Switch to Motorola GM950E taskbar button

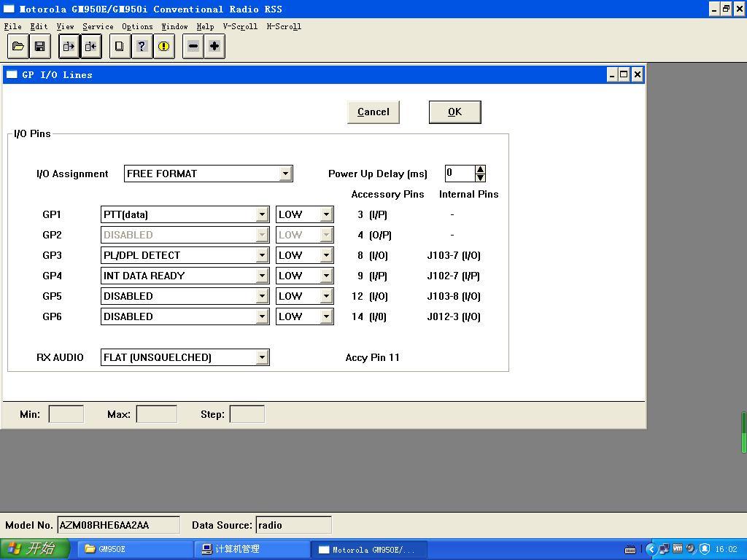click(x=370, y=549)
